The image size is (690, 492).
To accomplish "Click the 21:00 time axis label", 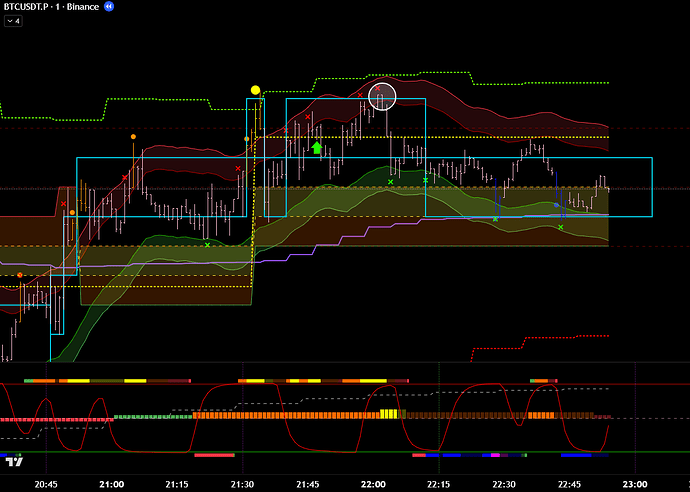I will click(x=111, y=483).
